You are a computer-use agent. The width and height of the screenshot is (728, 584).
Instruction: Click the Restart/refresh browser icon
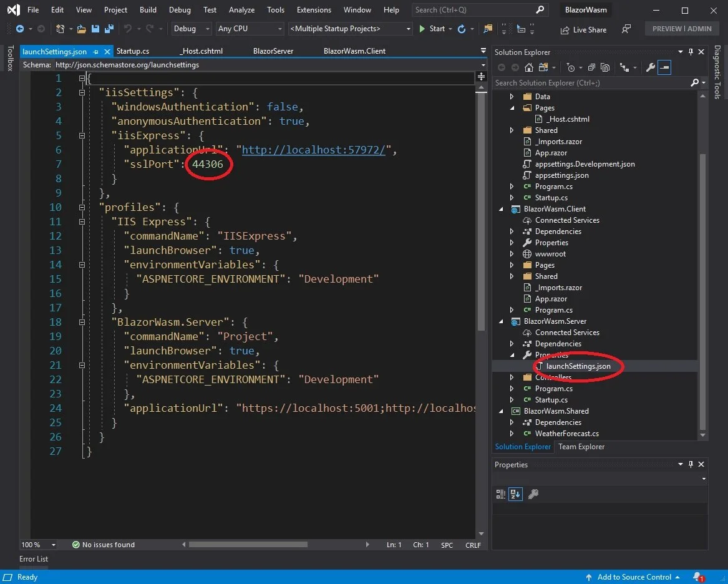tap(462, 29)
